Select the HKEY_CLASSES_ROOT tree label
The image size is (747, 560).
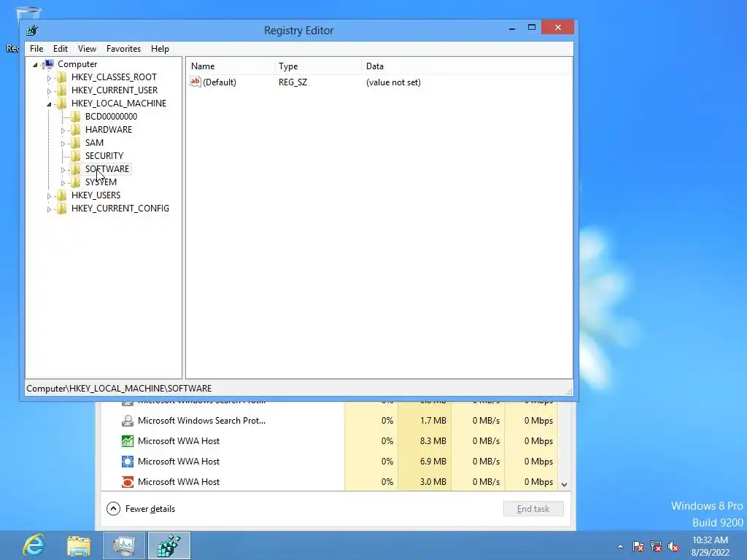[114, 77]
